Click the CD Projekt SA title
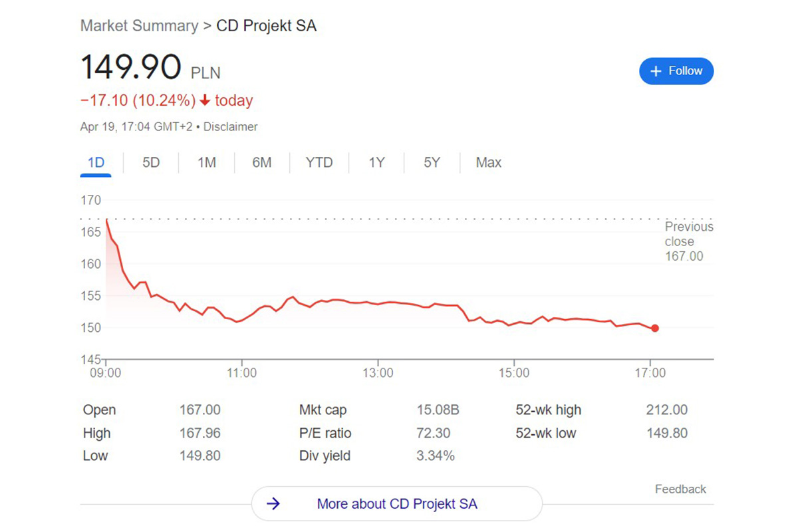The width and height of the screenshot is (798, 532). pos(266,26)
